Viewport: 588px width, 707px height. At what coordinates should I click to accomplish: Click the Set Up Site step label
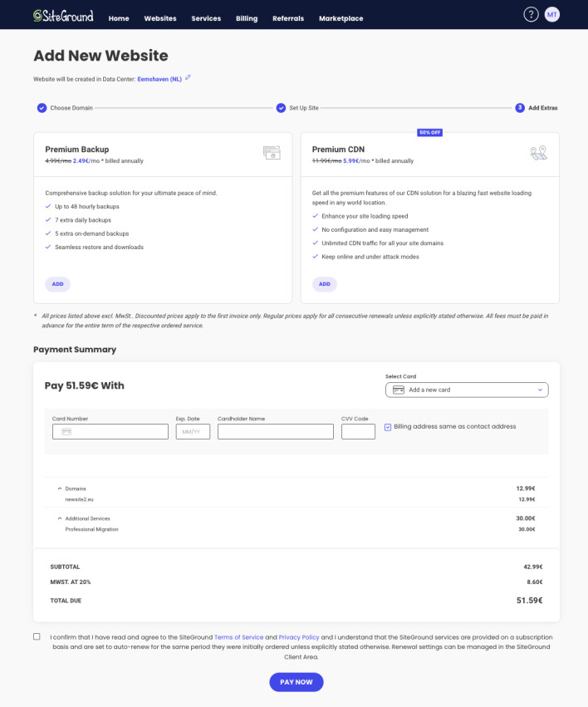(304, 108)
